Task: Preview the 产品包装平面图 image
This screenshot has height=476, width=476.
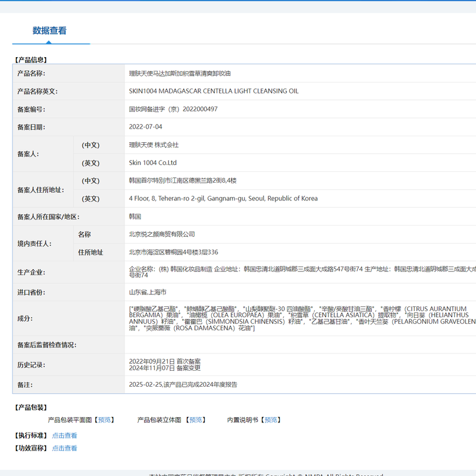Action: [105, 420]
